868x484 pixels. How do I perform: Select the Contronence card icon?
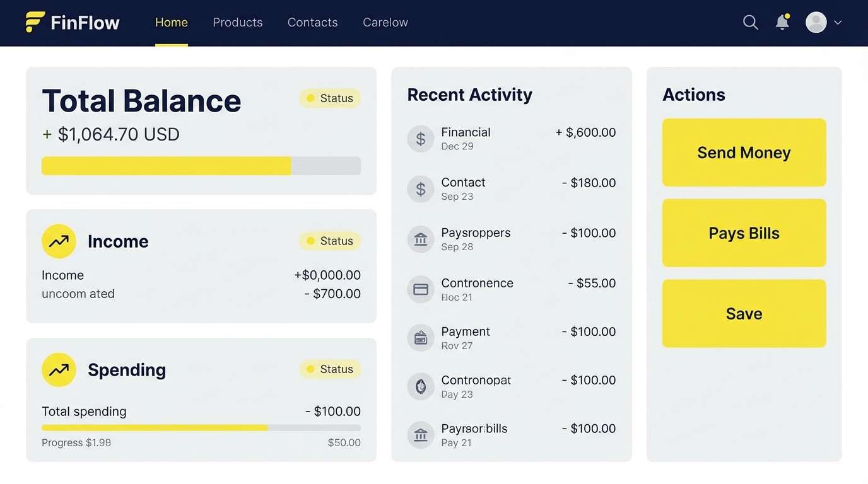pyautogui.click(x=420, y=289)
